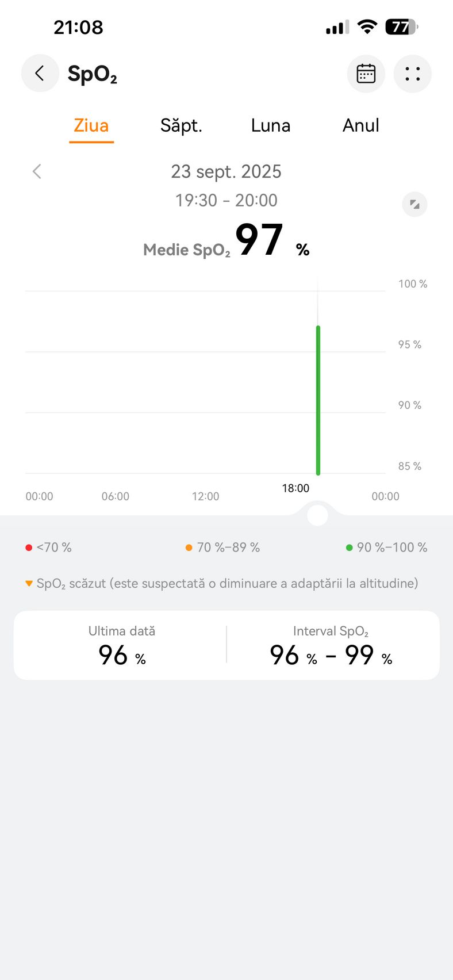Image resolution: width=453 pixels, height=980 pixels.
Task: Tap the 23 sept. 2025 date label
Action: pos(226,171)
